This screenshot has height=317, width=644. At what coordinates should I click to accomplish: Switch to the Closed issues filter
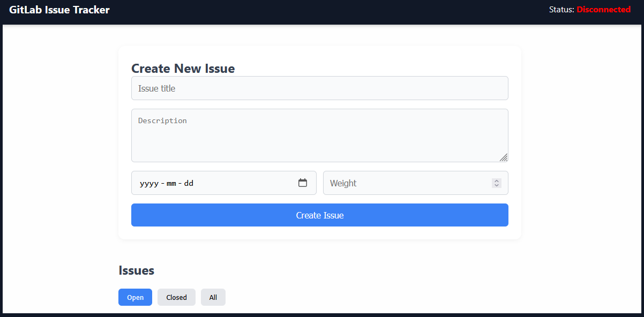pos(176,297)
